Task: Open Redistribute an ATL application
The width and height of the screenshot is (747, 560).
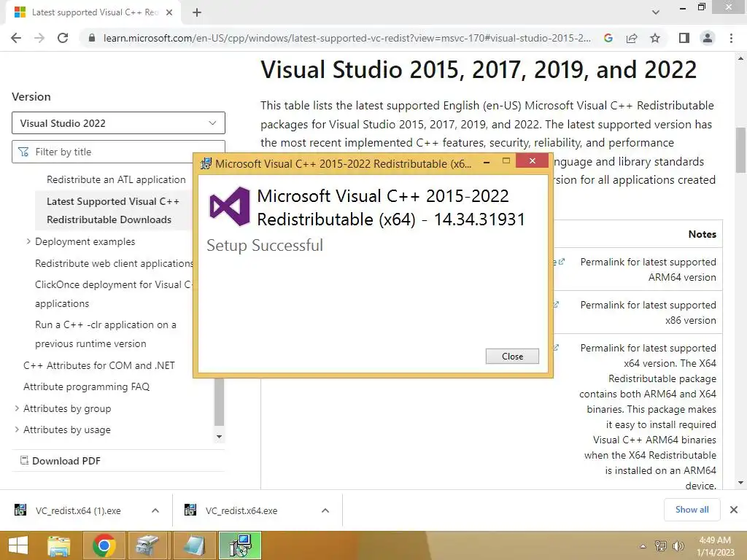Action: [x=116, y=179]
